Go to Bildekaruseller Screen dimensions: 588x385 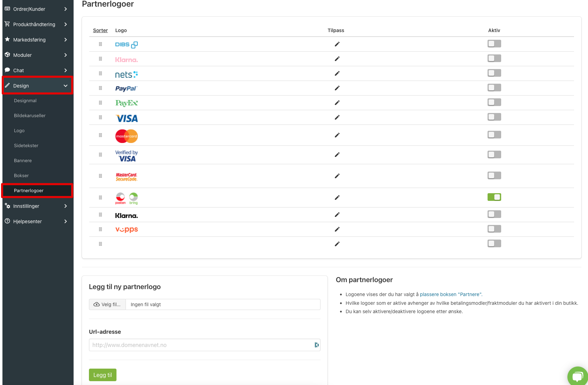30,116
